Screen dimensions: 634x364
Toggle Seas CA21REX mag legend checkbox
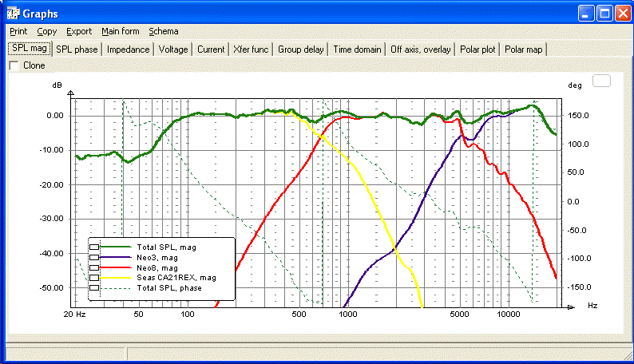click(94, 278)
